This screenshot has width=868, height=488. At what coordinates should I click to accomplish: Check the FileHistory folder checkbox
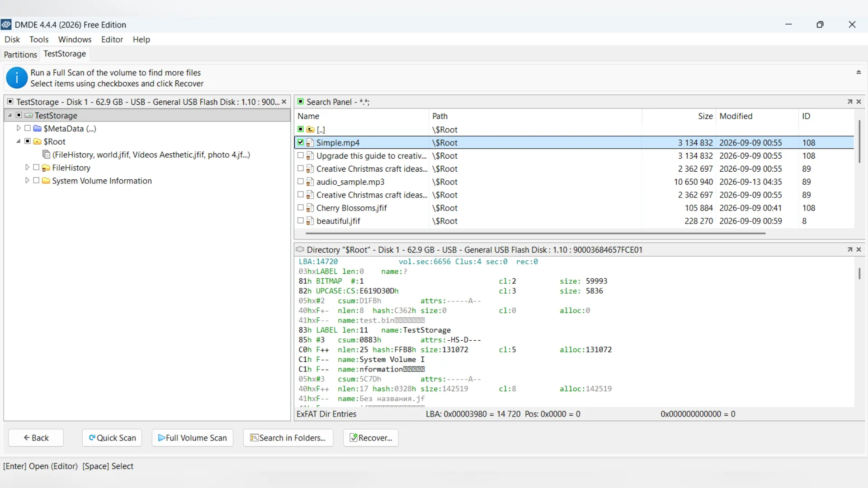(36, 168)
